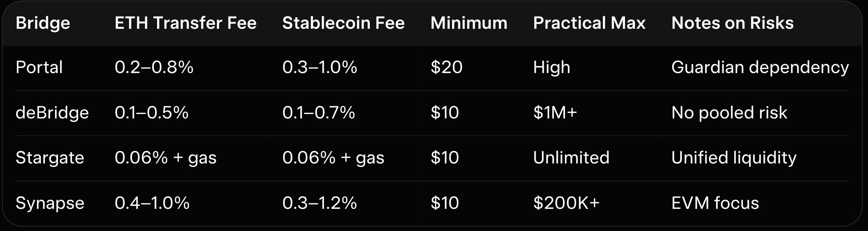
Task: Select the Portal bridge name cell
Action: pos(39,68)
